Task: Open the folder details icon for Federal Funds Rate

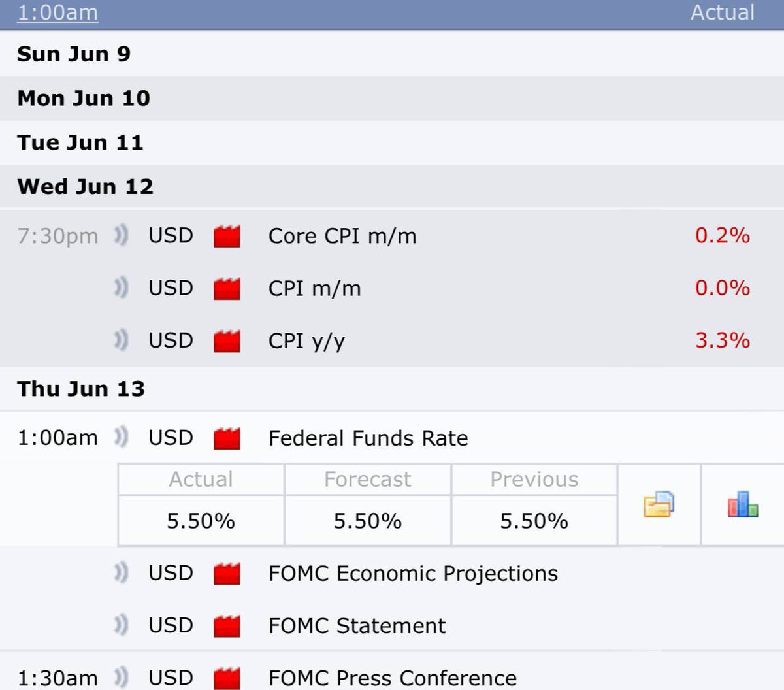Action: (x=659, y=504)
